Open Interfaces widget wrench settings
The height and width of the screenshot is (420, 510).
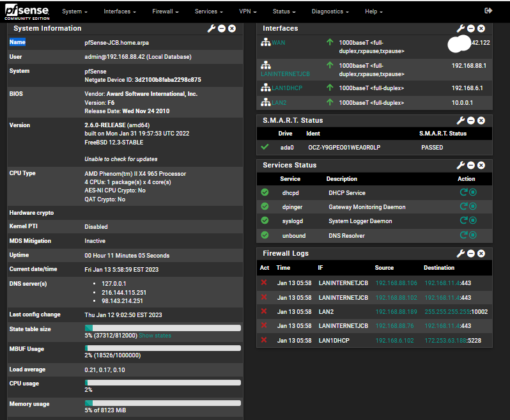pyautogui.click(x=461, y=29)
